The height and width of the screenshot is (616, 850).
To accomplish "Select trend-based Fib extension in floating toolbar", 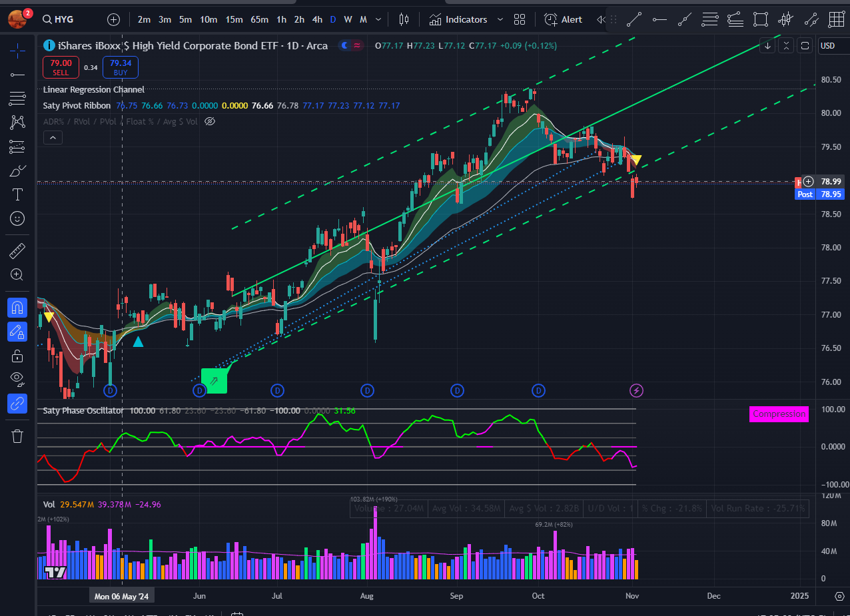I will coord(735,19).
